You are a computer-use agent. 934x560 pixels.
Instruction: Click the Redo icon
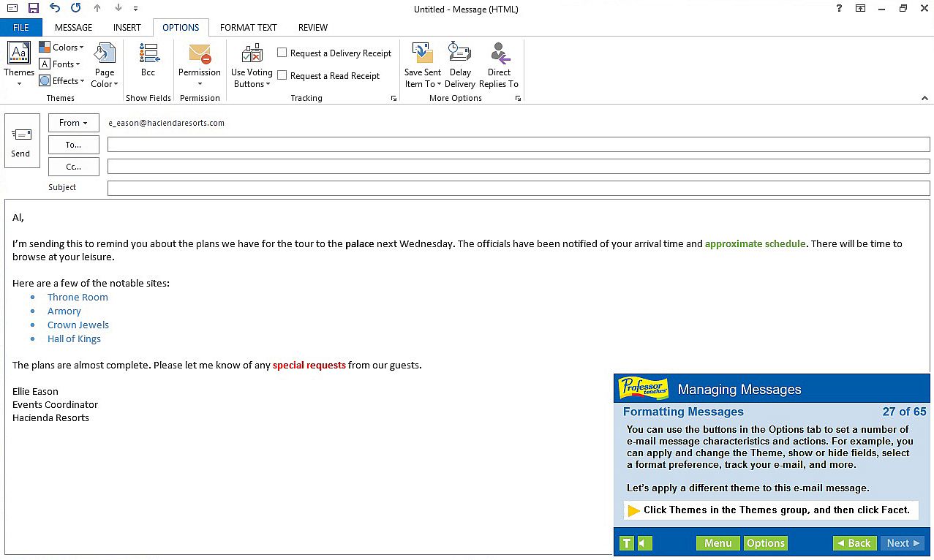click(x=76, y=8)
